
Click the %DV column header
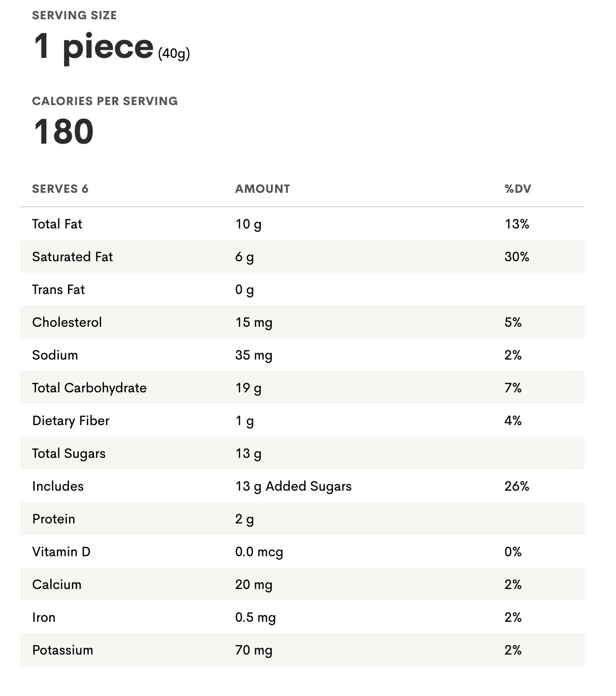pos(518,189)
